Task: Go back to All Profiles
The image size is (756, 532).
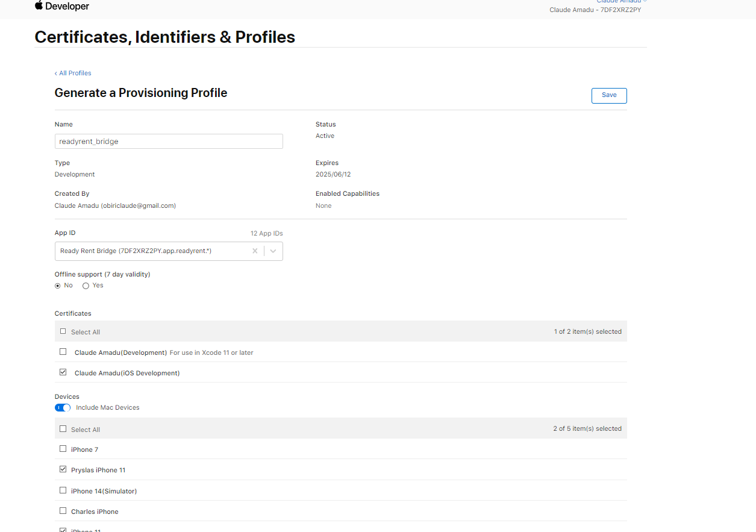Action: [x=73, y=73]
